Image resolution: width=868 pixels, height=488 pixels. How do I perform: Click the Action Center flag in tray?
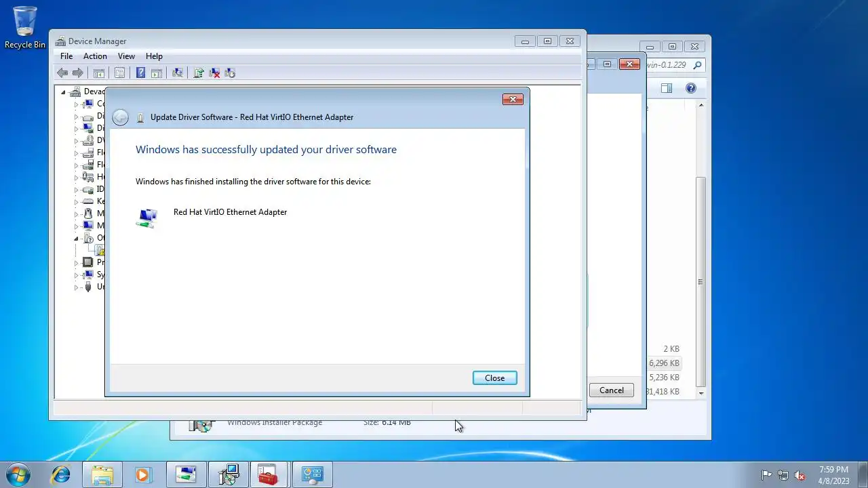pyautogui.click(x=766, y=475)
